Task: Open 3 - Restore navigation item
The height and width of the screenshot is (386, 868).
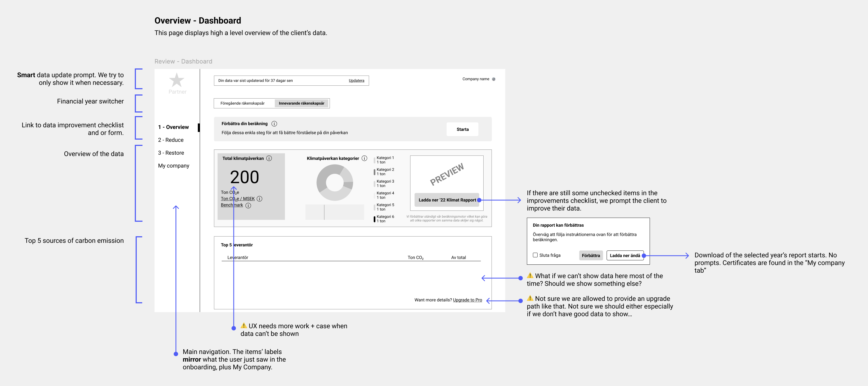Action: click(171, 153)
